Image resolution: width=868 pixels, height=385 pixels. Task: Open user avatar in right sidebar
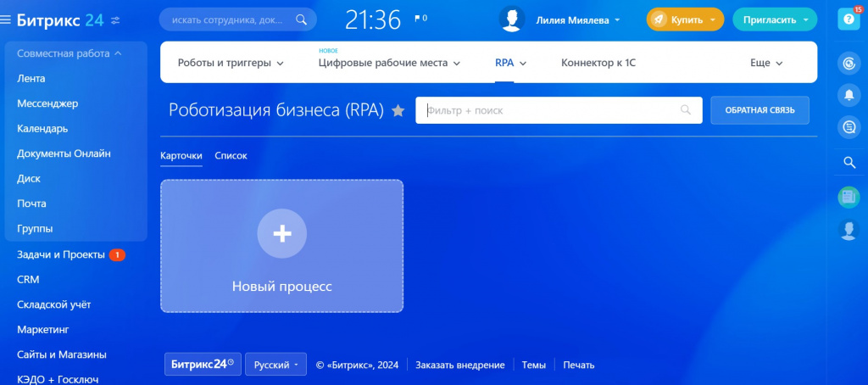[849, 229]
